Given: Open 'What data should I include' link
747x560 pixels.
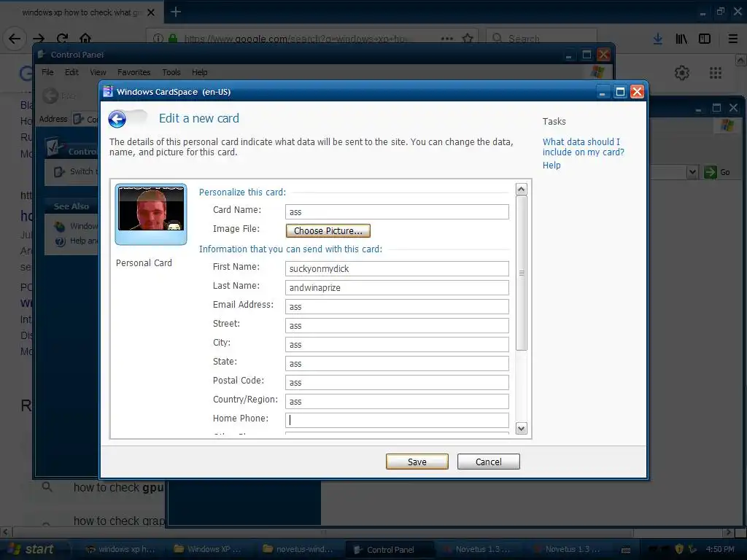Looking at the screenshot, I should [583, 147].
